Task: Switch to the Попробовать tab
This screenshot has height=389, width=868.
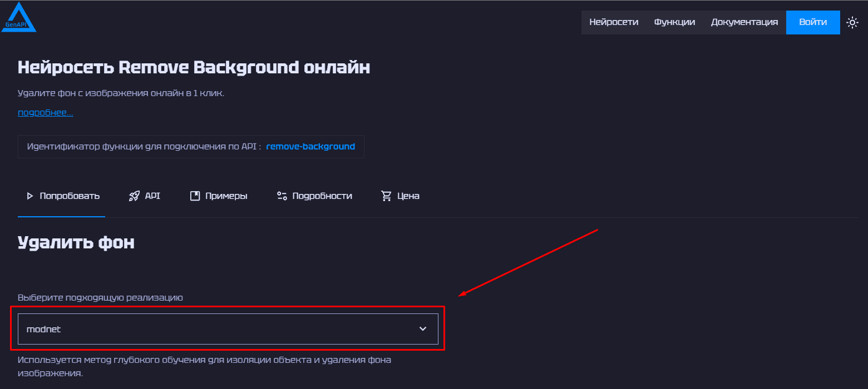Action: pos(70,196)
